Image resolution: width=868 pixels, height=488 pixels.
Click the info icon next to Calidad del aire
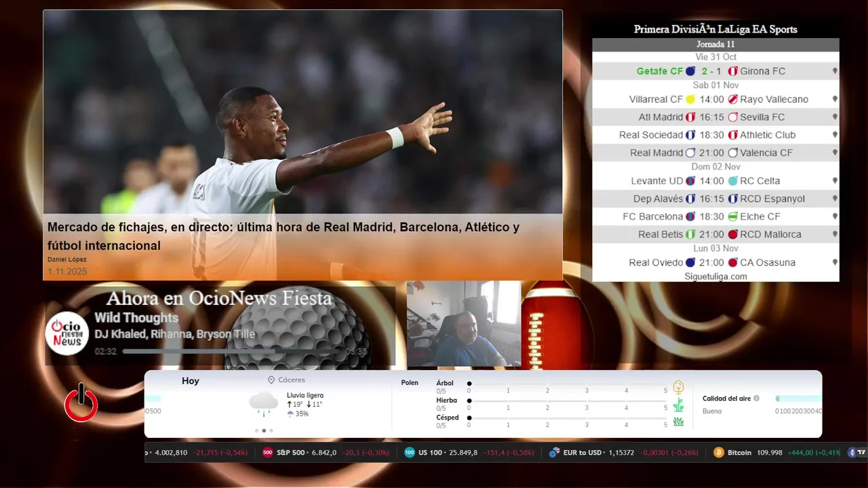(756, 399)
